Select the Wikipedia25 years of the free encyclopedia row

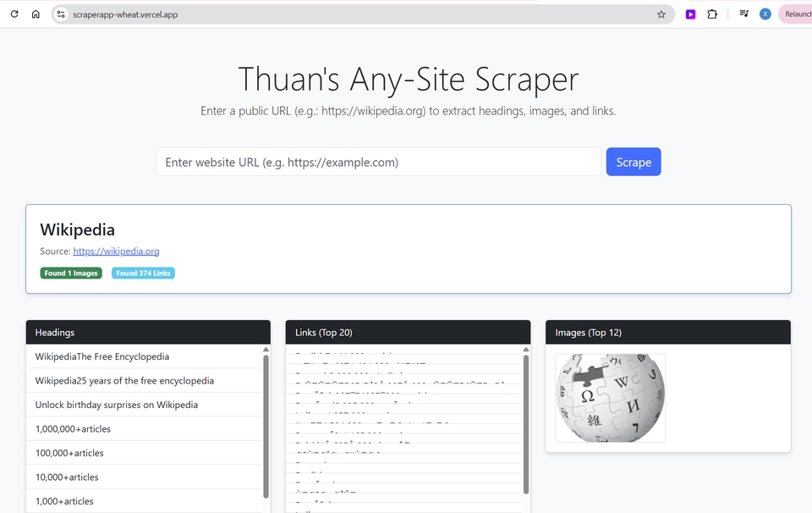(x=145, y=380)
